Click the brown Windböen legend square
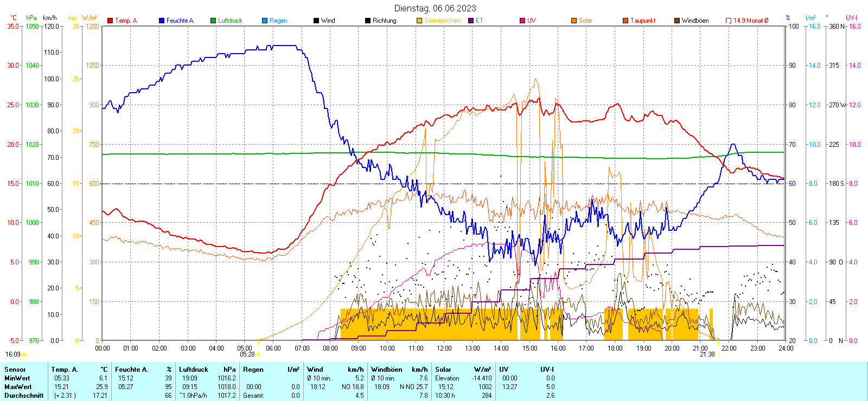 (x=677, y=21)
